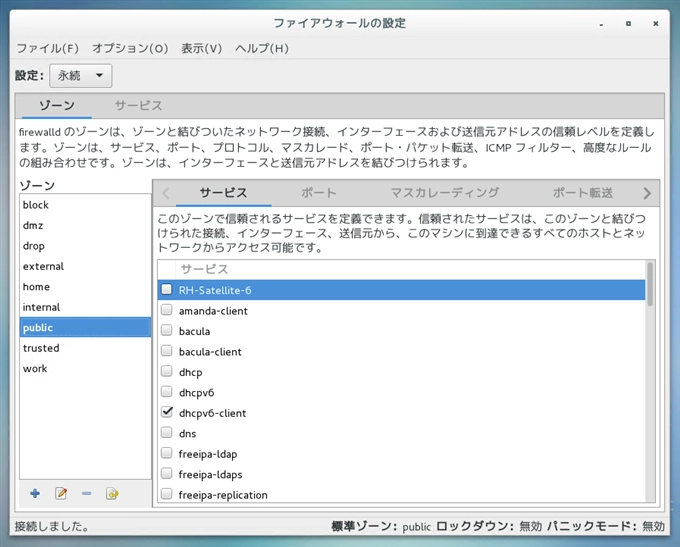Select the home zone
Screen dimensions: 680x547
point(85,287)
